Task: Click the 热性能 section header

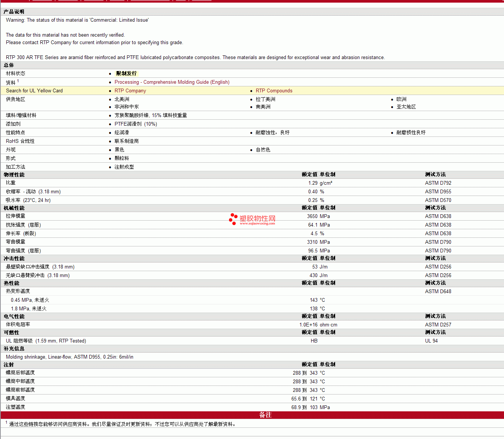Action: 11,283
